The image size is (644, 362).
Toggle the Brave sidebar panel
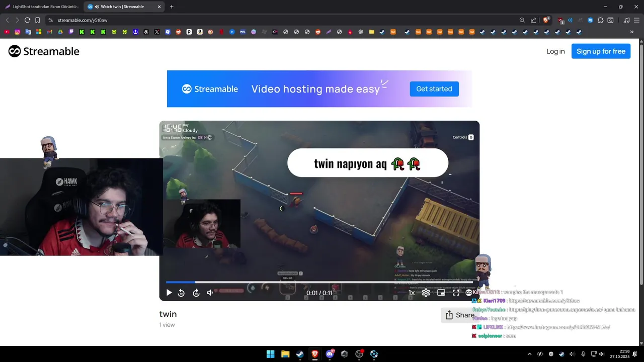[610, 20]
